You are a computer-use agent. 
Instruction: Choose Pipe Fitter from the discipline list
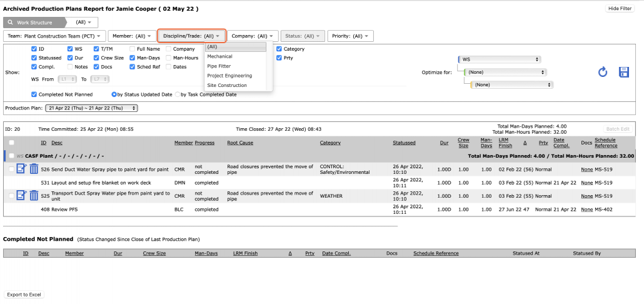point(235,66)
